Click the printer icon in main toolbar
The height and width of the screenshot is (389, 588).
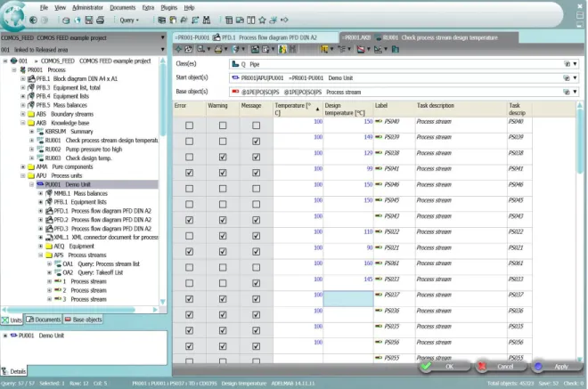pyautogui.click(x=100, y=20)
